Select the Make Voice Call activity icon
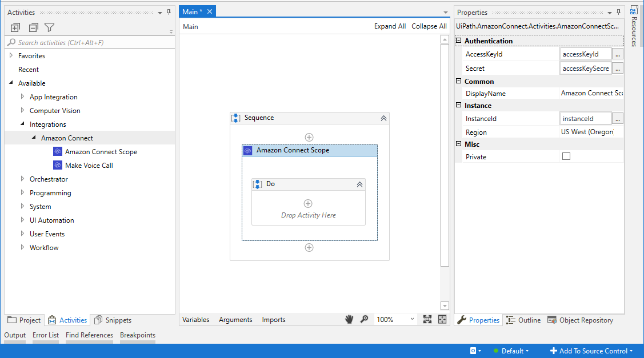Viewport: 644px width, 358px height. pos(58,165)
